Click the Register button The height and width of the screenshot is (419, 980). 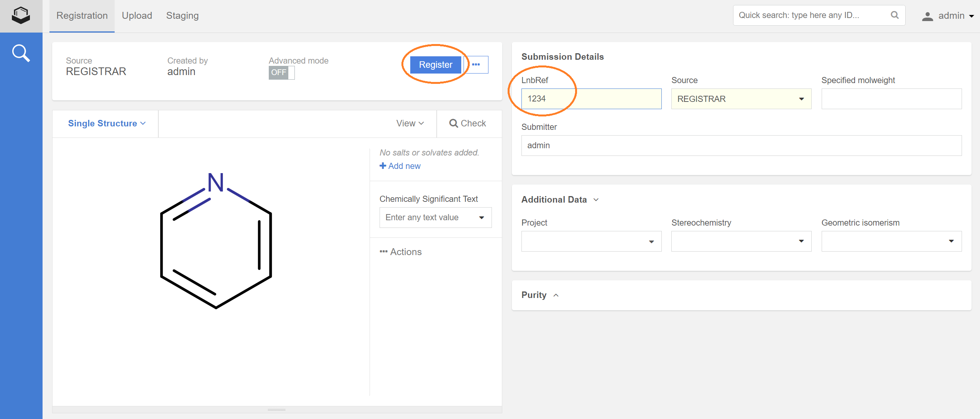click(x=436, y=65)
